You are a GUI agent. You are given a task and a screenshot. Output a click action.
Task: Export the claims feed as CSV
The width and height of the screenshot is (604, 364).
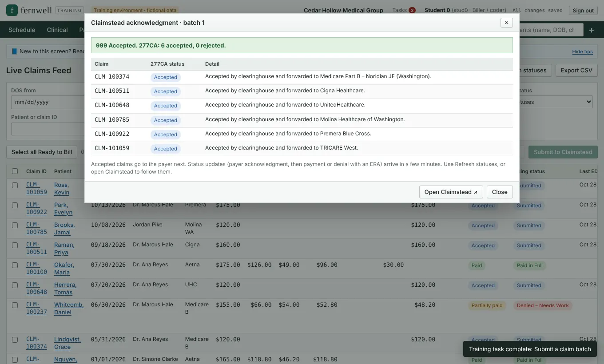576,70
